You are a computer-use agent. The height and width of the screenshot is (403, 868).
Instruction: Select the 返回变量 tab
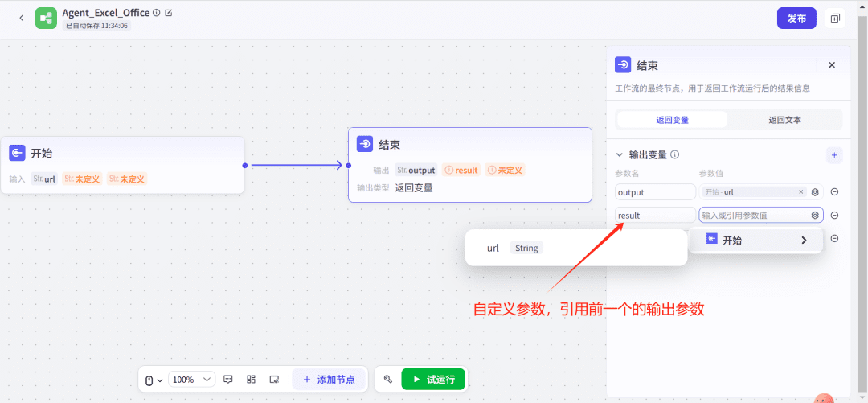click(672, 120)
